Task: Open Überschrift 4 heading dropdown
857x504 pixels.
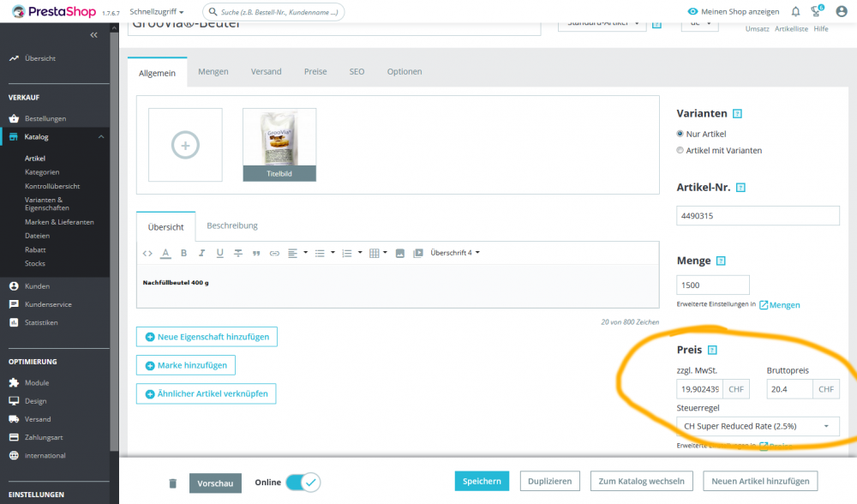Action: pos(455,253)
